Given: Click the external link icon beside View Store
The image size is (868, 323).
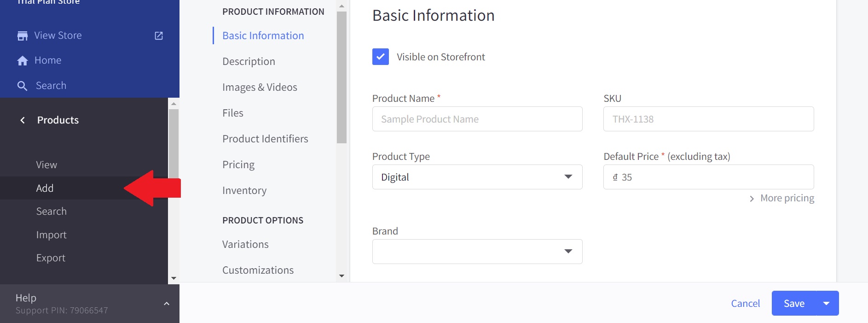Looking at the screenshot, I should coord(159,36).
